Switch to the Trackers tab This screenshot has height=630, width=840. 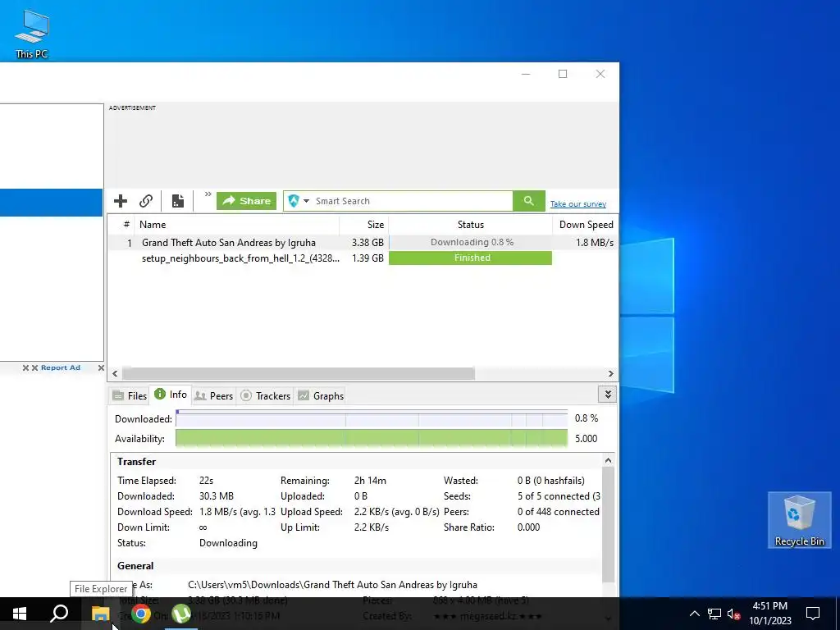pos(265,395)
